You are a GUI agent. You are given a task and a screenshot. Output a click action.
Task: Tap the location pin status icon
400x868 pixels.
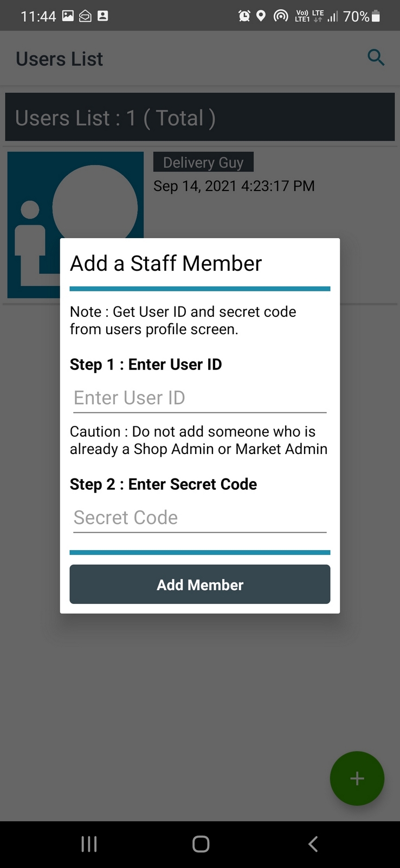pos(261,16)
